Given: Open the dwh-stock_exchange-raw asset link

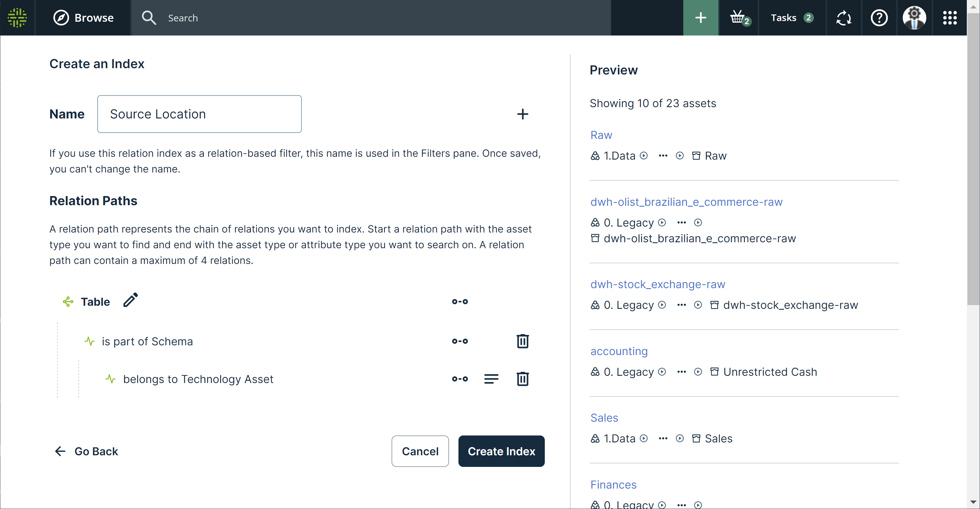Looking at the screenshot, I should coord(658,284).
